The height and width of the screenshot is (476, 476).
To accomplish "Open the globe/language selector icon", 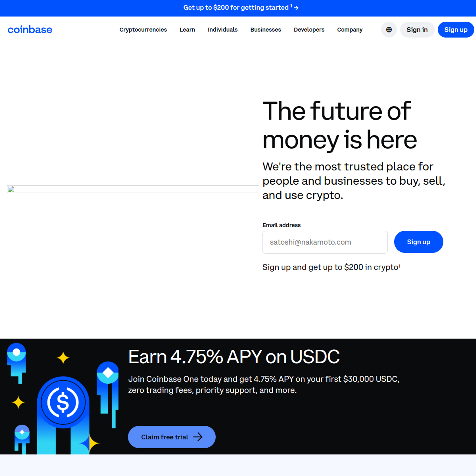I will point(389,30).
